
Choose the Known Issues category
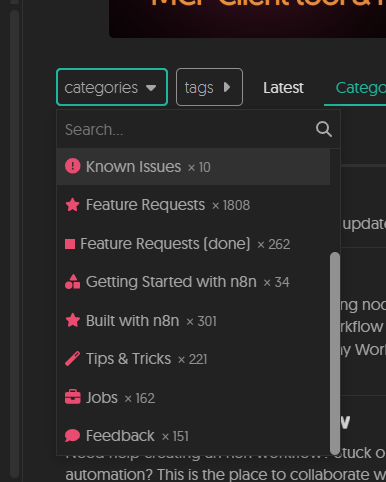193,166
